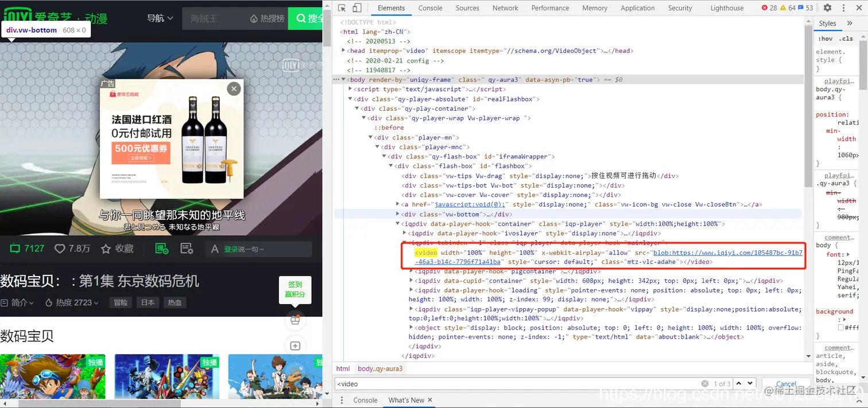The width and height of the screenshot is (868, 408).
Task: Open the 导航 navigation dropdown
Action: coord(160,18)
